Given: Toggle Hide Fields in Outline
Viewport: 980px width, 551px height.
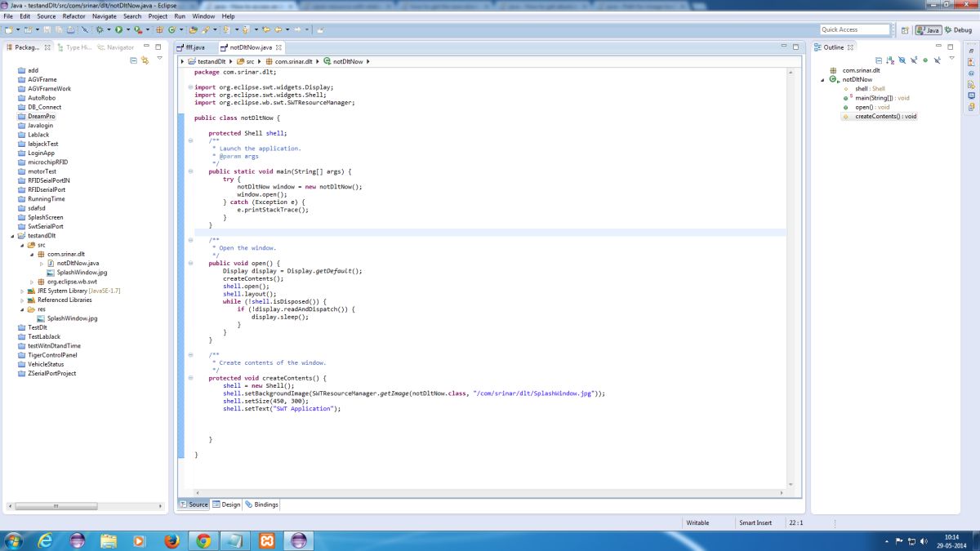Looking at the screenshot, I should tap(902, 60).
